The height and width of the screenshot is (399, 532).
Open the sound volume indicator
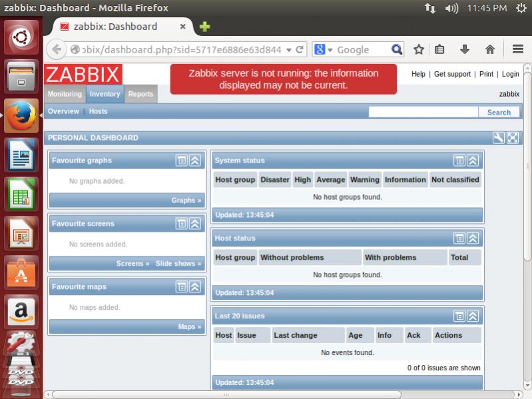[x=451, y=8]
